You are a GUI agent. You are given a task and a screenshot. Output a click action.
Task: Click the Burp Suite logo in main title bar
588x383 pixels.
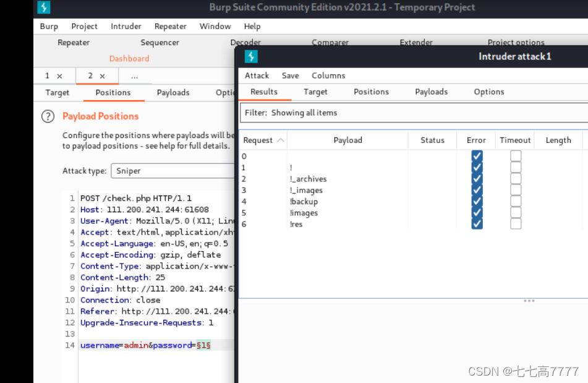(44, 7)
